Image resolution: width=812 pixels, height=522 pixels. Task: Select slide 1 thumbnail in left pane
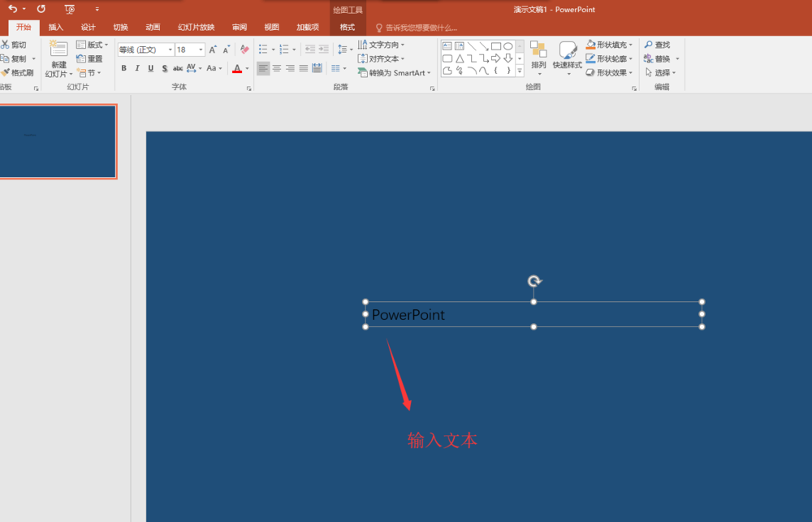(58, 141)
